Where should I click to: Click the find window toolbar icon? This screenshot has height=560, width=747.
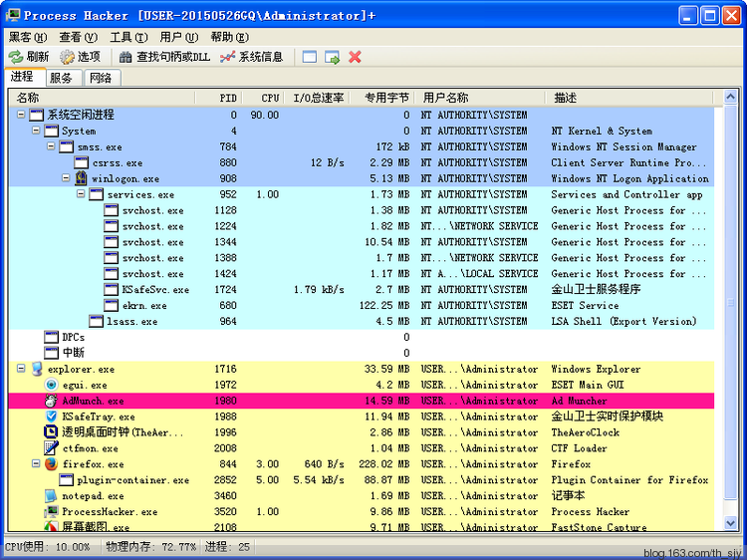coord(310,57)
